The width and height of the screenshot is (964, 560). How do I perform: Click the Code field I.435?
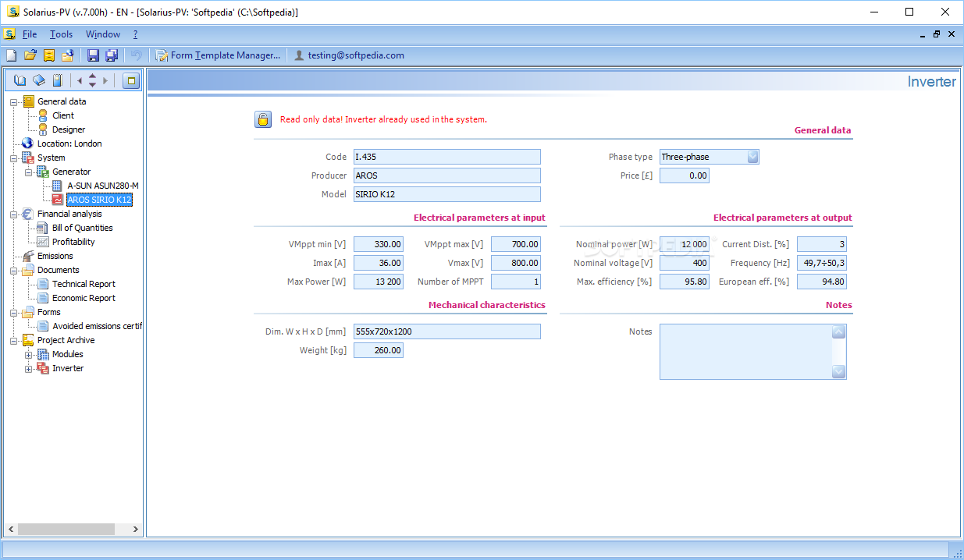[446, 157]
